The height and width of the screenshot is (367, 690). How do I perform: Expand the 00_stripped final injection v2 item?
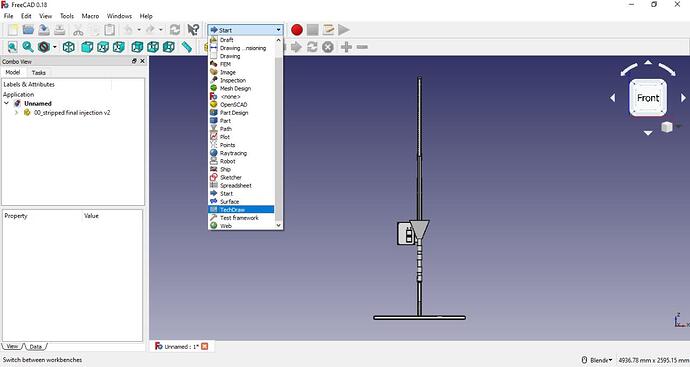(16, 113)
